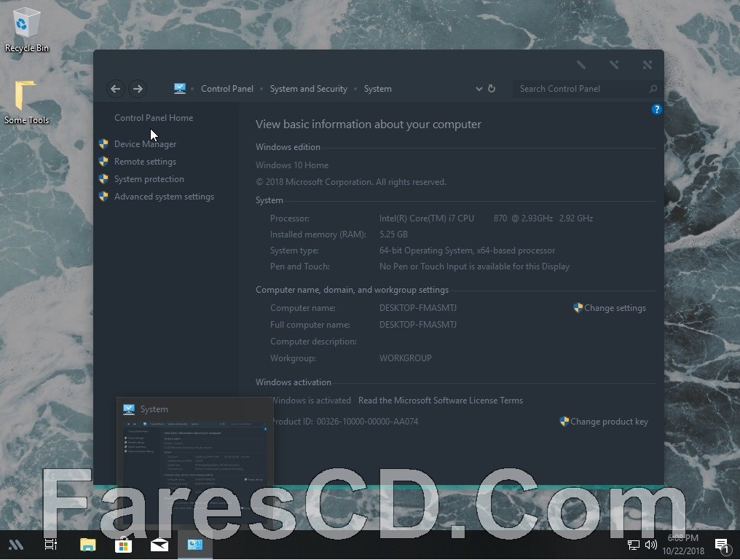Viewport: 740px width, 560px height.
Task: Open System protection link
Action: coord(149,179)
